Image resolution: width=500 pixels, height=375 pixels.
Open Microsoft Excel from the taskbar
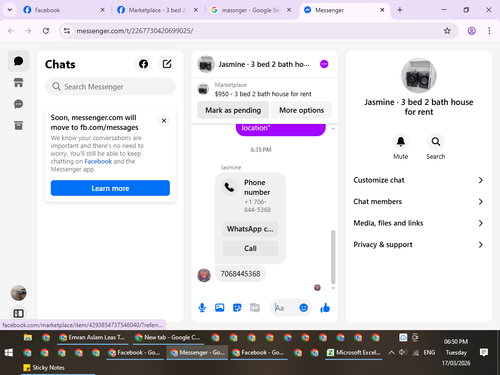354,353
